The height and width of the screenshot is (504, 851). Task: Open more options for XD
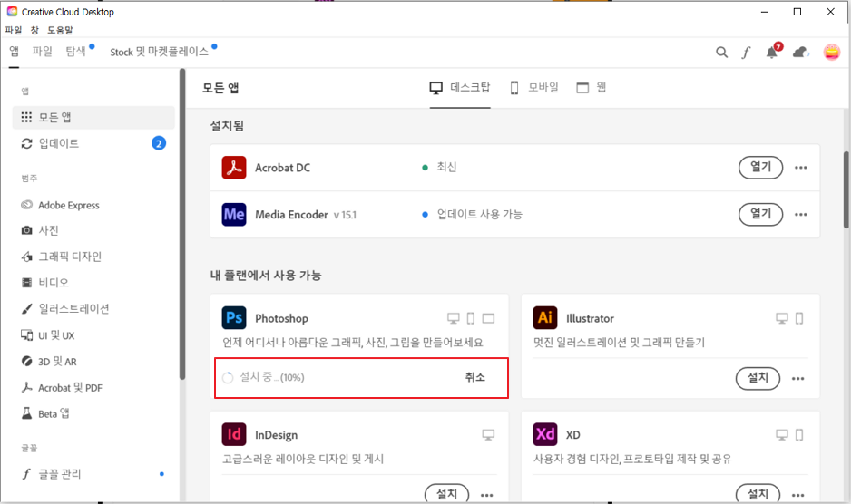[797, 495]
